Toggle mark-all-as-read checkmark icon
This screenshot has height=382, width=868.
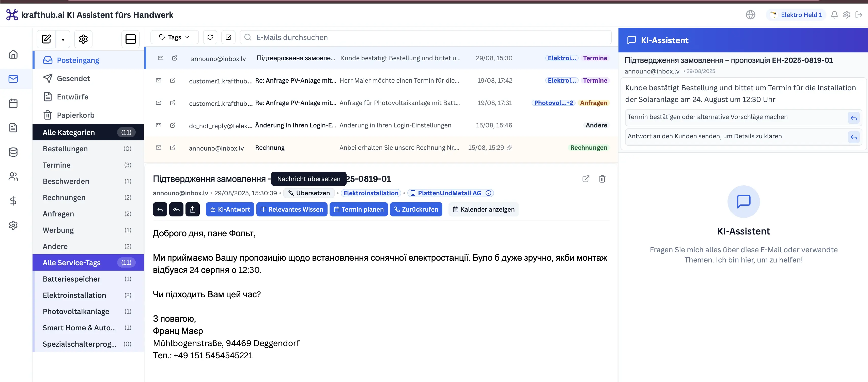click(228, 37)
